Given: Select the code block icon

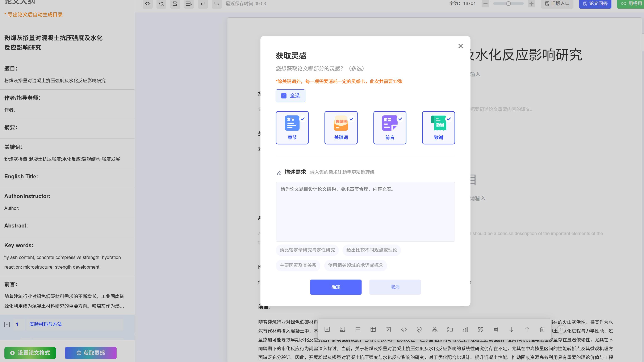Looking at the screenshot, I should click(x=404, y=329).
